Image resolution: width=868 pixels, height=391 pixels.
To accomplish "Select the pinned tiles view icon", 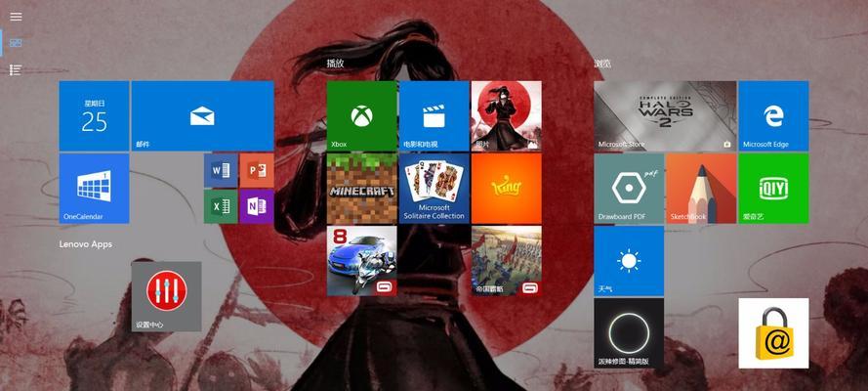I will point(16,43).
